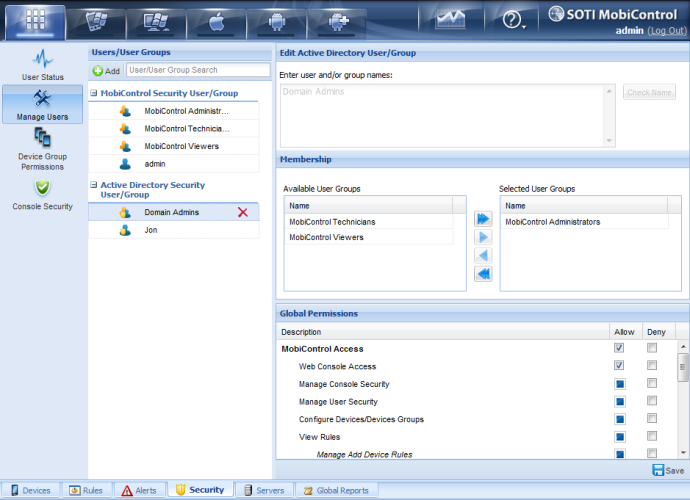Switch to the Global Reports tab
Viewport: 690px width, 500px height.
336,490
